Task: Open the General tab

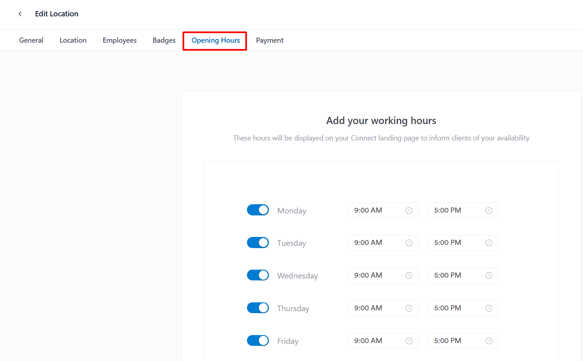Action: [31, 40]
